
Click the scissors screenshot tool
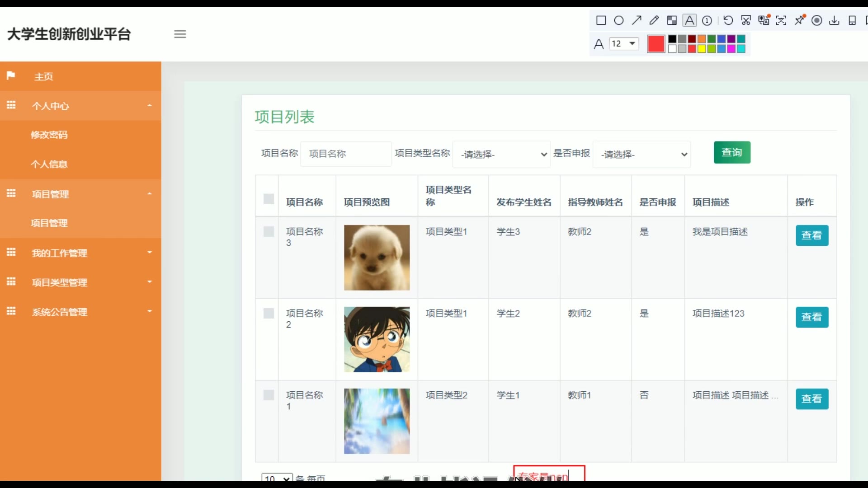(746, 20)
